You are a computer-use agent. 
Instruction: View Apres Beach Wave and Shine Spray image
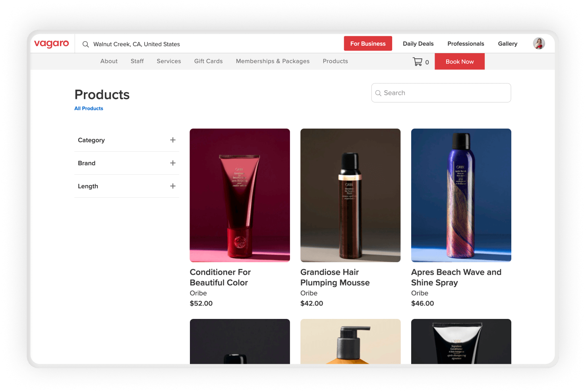[461, 195]
